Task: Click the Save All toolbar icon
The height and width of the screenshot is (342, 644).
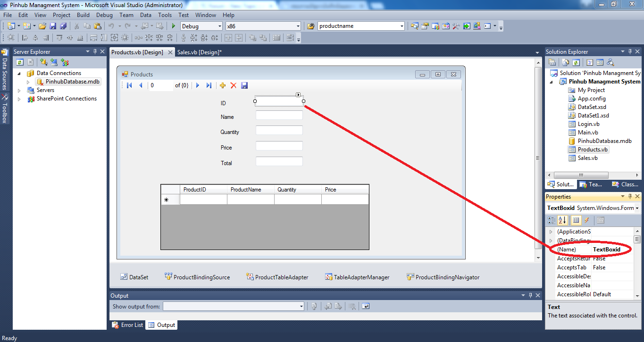Action: (63, 26)
